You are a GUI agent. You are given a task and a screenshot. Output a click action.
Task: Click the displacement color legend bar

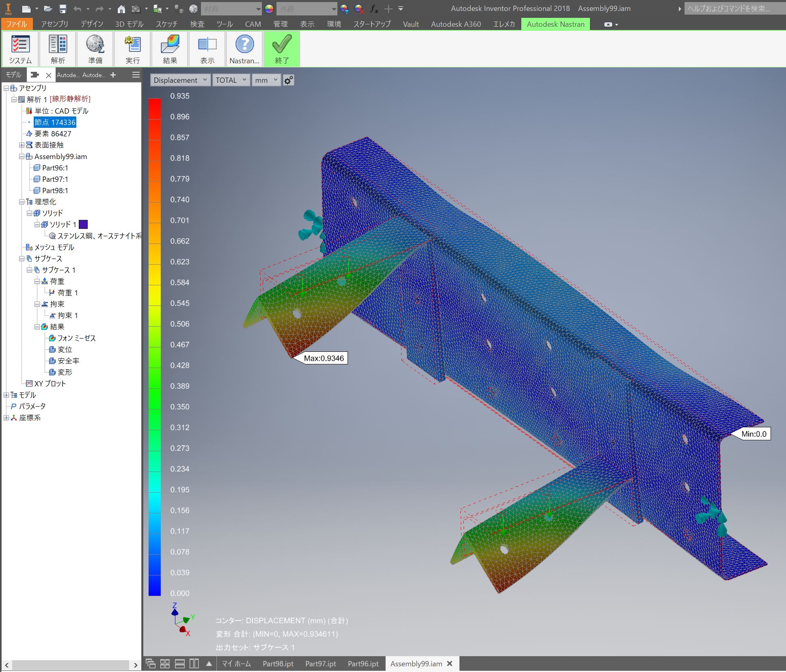coord(155,347)
